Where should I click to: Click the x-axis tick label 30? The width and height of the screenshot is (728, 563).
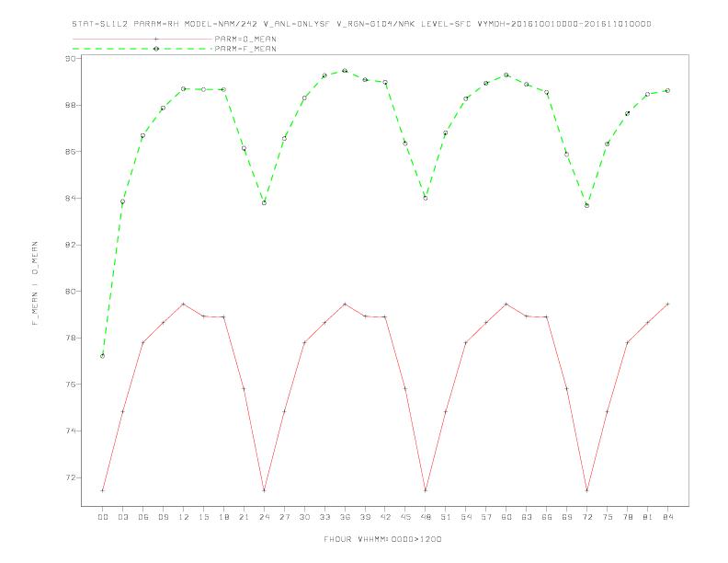coord(304,517)
